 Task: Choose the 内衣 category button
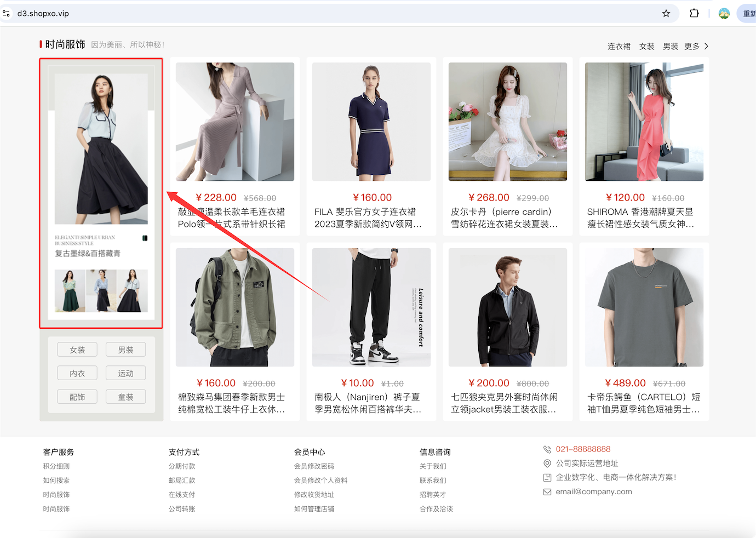pyautogui.click(x=77, y=373)
